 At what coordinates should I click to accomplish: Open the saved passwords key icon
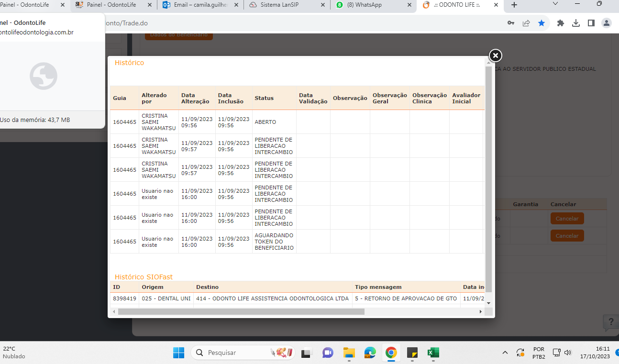tap(511, 23)
